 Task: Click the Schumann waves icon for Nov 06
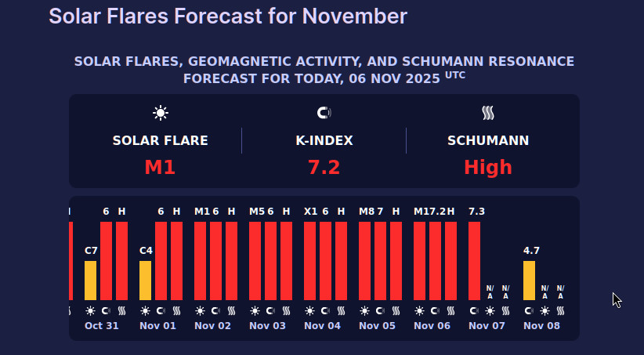click(x=450, y=310)
